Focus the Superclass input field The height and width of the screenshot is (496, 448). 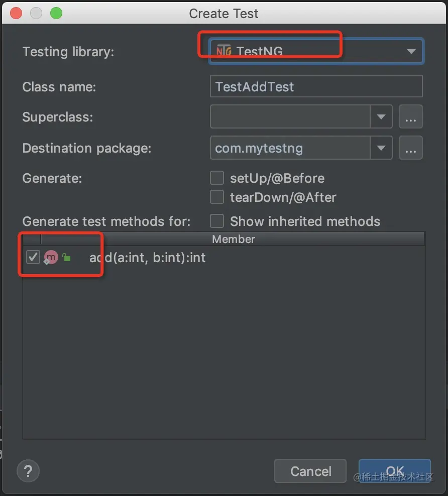[290, 117]
